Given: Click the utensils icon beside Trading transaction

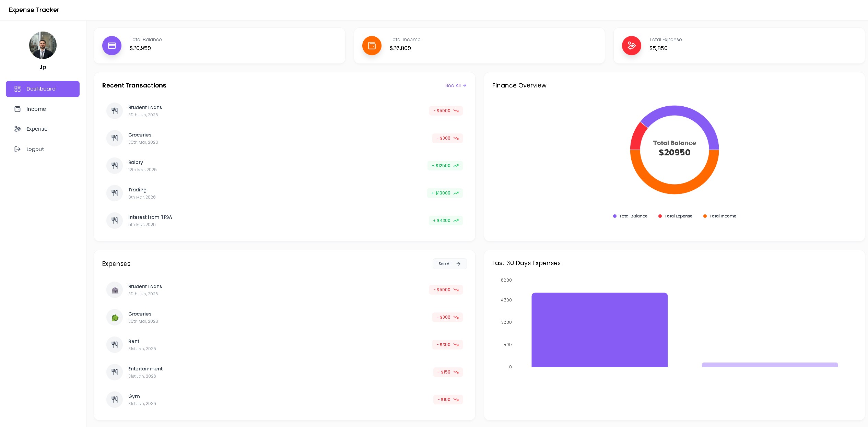Looking at the screenshot, I should [115, 193].
